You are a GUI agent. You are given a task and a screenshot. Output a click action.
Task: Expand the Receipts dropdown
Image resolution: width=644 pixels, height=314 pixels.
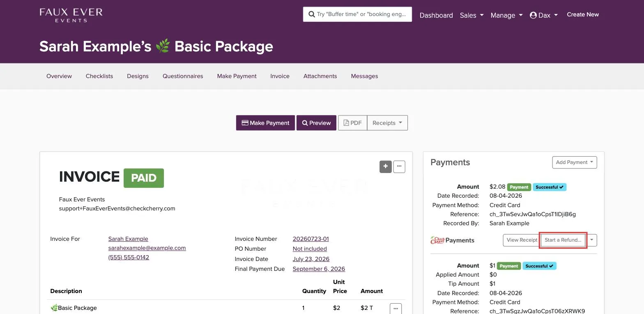(387, 123)
